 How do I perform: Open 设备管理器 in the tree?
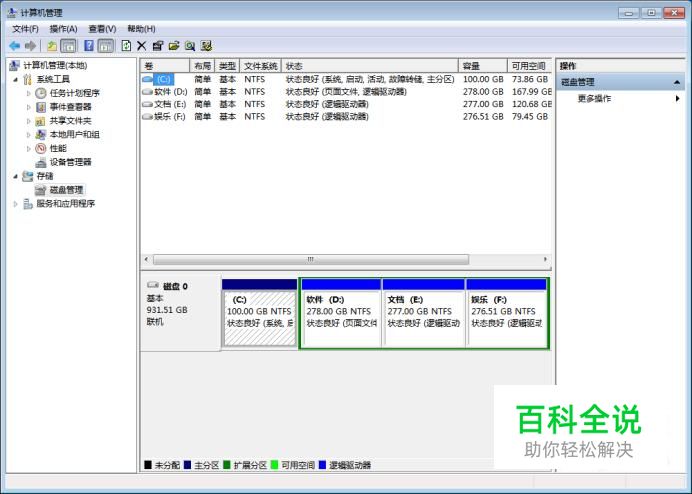[70, 162]
